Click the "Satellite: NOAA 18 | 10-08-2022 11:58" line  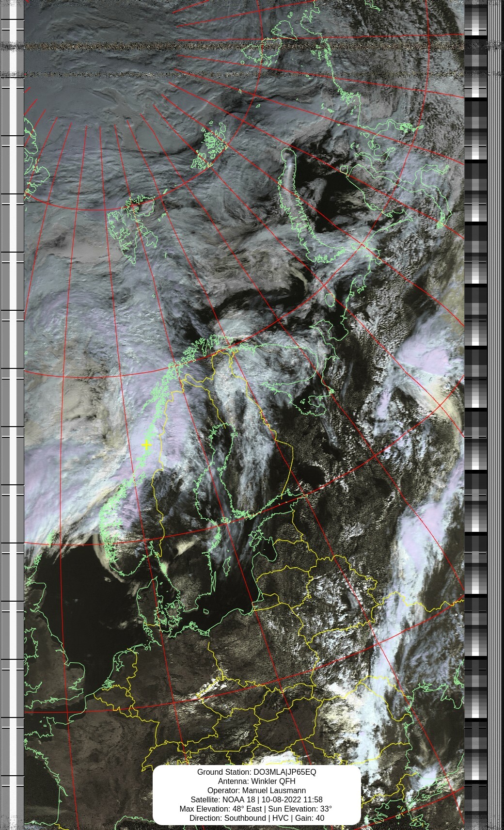pos(256,799)
